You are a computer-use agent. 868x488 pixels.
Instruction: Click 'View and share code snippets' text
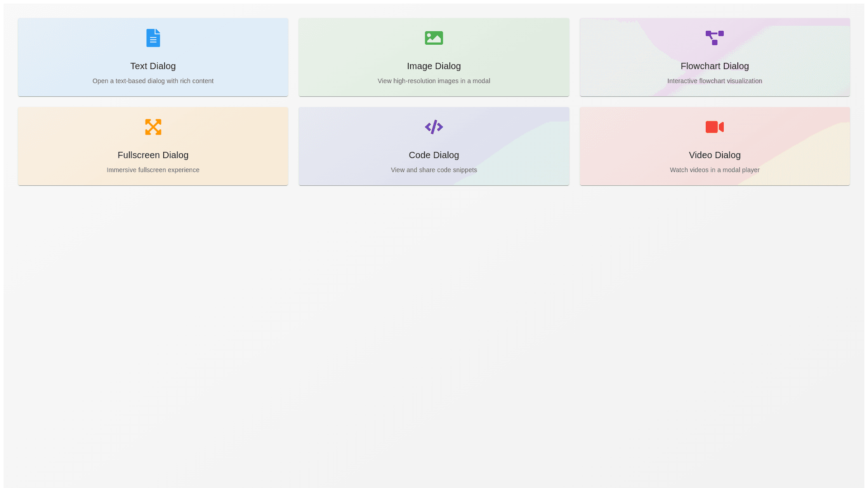point(434,170)
